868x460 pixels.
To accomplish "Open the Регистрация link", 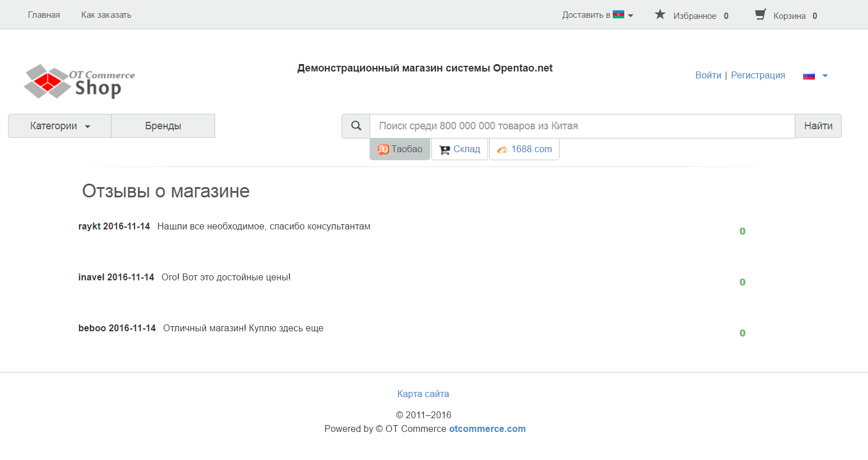I will (758, 76).
